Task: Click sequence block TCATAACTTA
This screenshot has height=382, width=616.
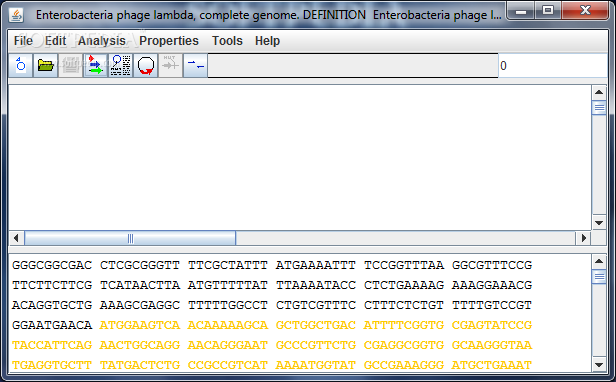Action: 140,285
